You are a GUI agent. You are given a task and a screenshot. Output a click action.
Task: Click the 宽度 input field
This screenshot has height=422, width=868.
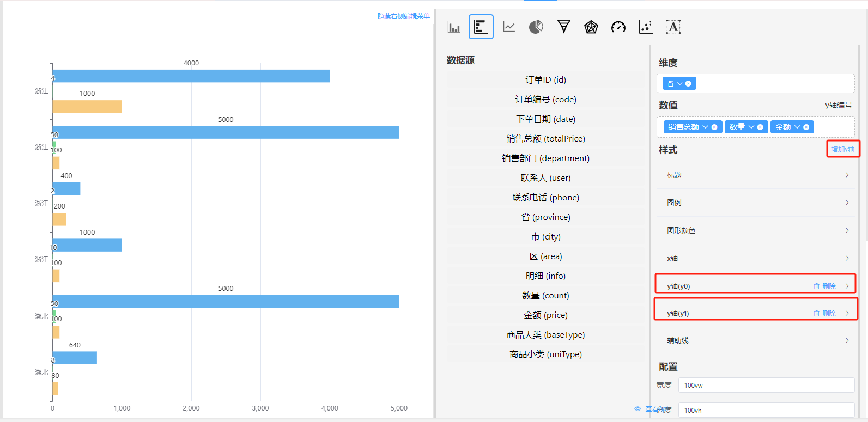point(766,385)
